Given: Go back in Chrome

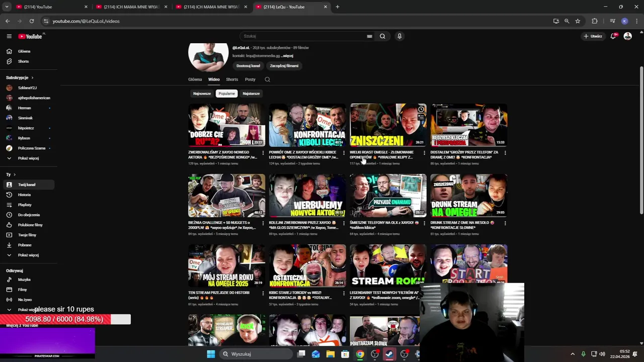Looking at the screenshot, I should pos(8,21).
